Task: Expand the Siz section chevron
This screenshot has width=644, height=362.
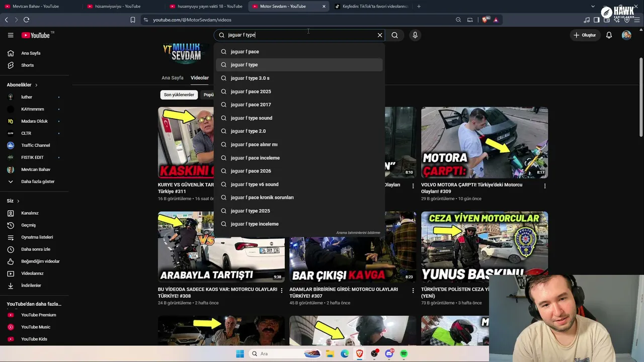Action: click(x=18, y=201)
